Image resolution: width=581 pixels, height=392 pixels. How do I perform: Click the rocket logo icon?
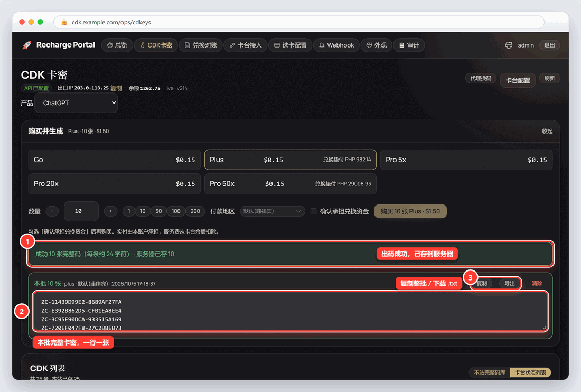coord(27,45)
